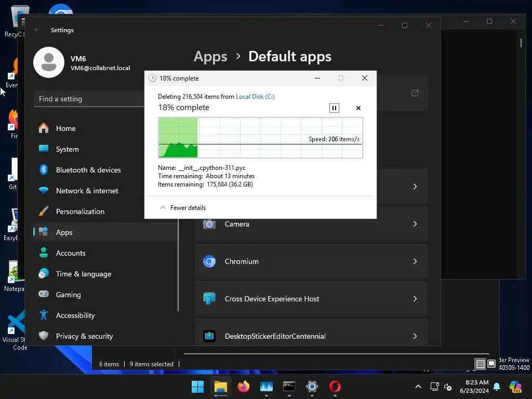
Task: Open the Local Disk (C:) link
Action: click(x=255, y=97)
